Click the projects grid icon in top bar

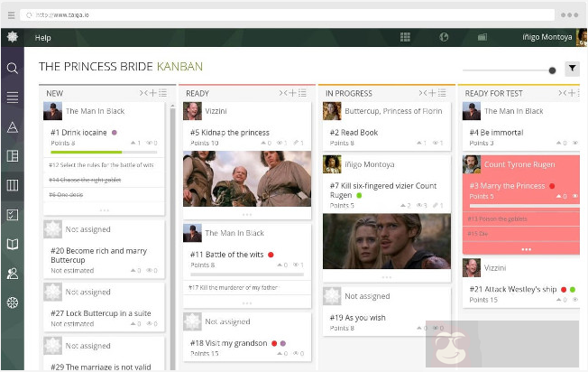406,37
